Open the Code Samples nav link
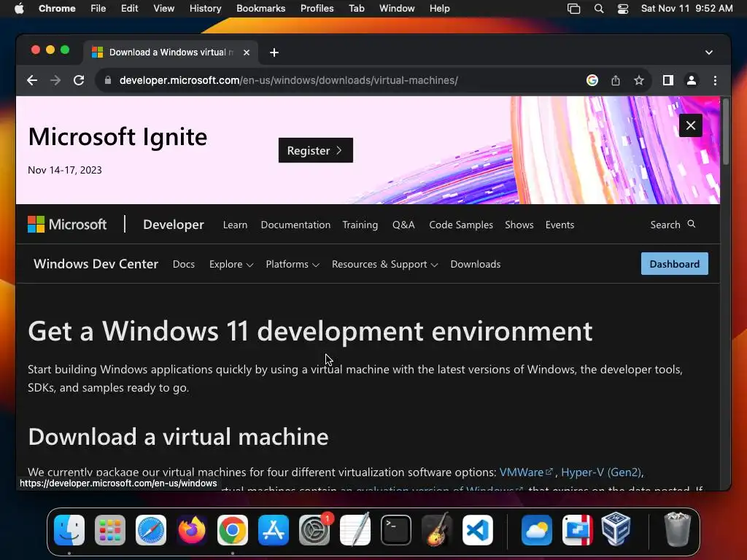 point(461,225)
